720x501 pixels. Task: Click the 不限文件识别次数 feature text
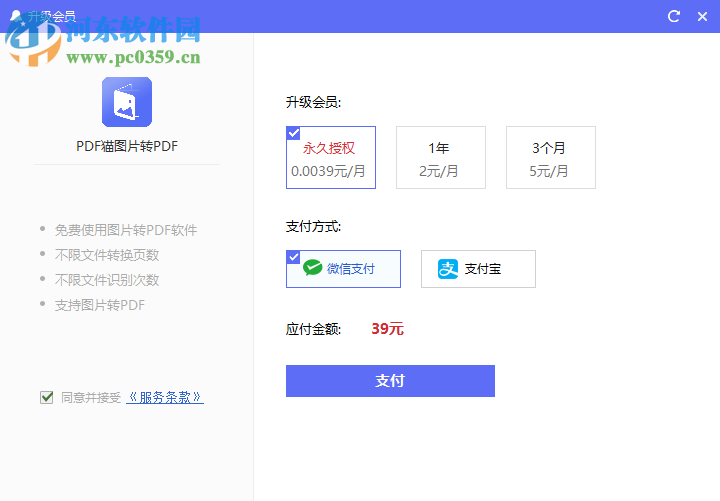click(x=107, y=280)
